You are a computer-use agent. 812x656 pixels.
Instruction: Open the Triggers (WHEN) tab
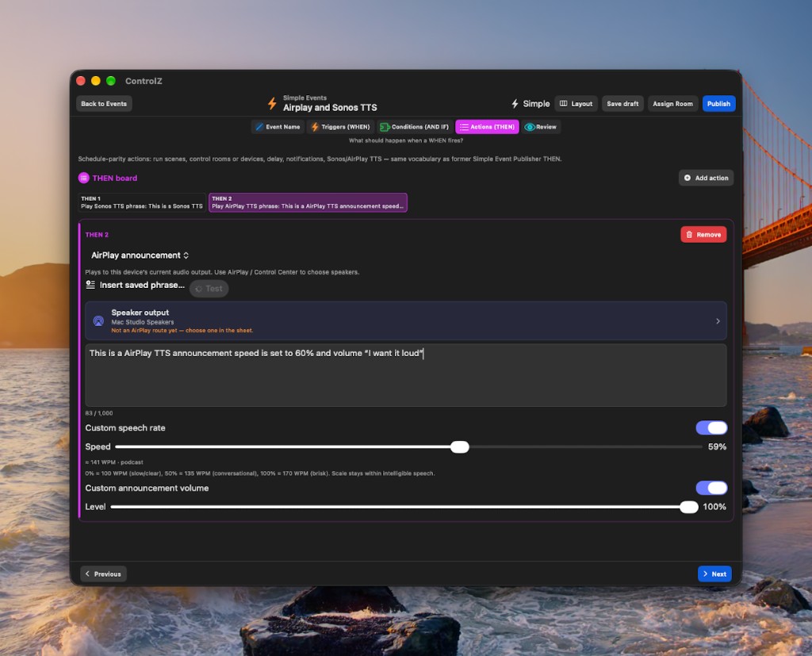tap(340, 127)
